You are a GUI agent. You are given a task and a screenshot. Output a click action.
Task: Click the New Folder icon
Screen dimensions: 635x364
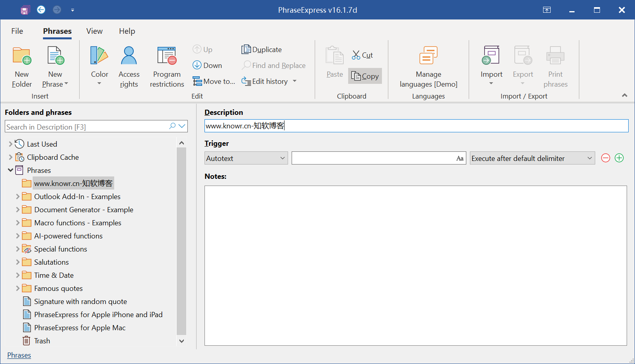coord(22,56)
